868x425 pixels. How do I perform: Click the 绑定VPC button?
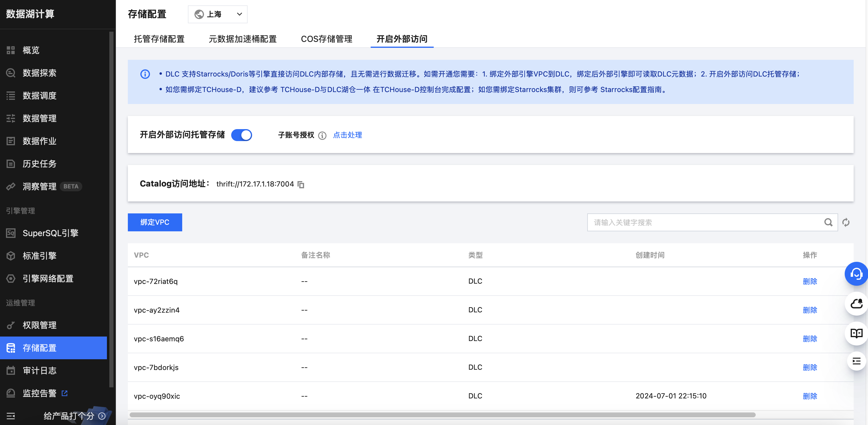(155, 222)
